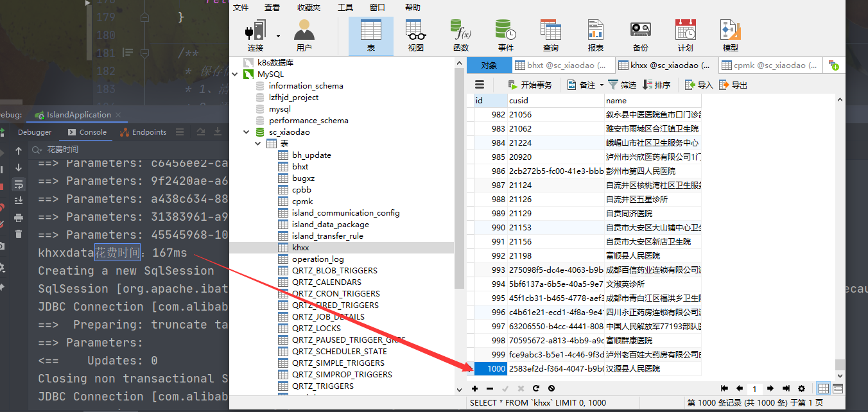Go to the first page of records
Screen dimensions: 868x412
(725, 388)
